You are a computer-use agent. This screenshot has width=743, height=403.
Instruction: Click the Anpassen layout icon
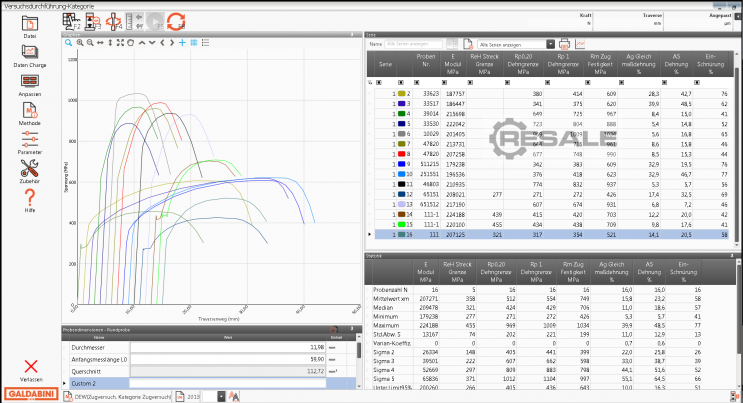tap(30, 81)
